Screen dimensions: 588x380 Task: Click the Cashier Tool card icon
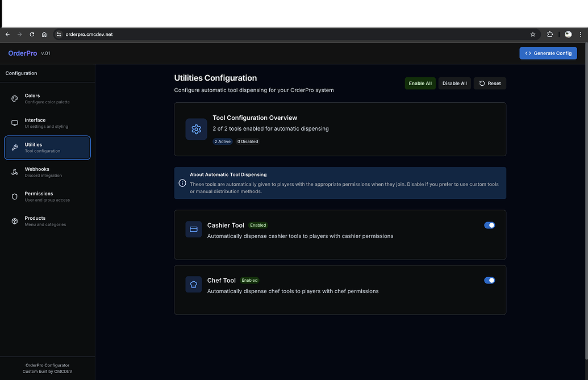(193, 229)
